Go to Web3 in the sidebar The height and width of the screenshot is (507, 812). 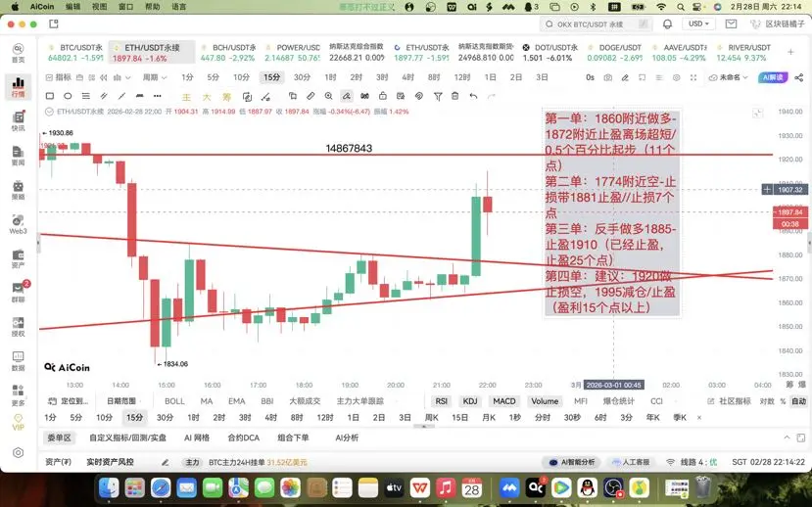coord(19,224)
